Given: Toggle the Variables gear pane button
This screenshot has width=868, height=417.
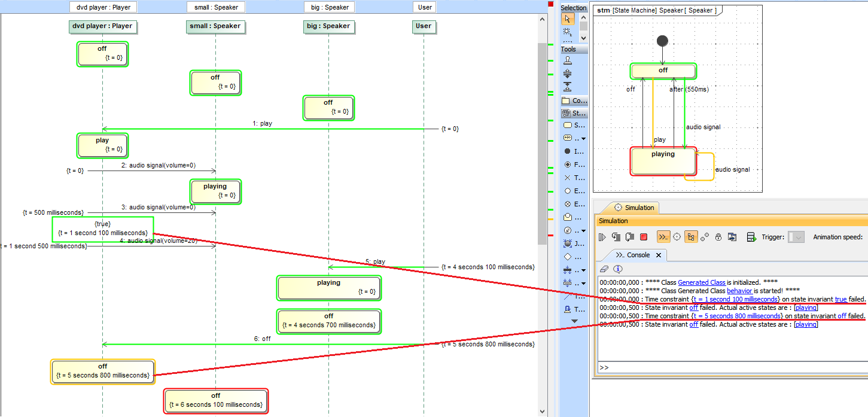Looking at the screenshot, I should (677, 237).
